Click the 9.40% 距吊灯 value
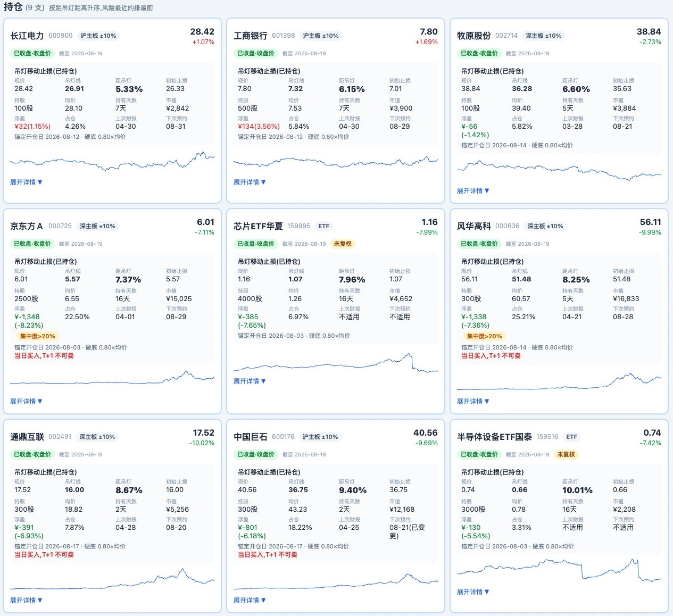 point(353,490)
